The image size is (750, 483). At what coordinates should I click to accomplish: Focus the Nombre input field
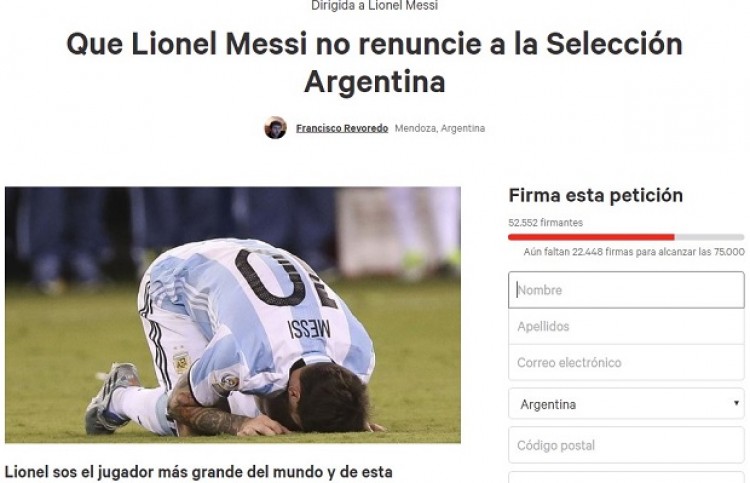tap(626, 290)
